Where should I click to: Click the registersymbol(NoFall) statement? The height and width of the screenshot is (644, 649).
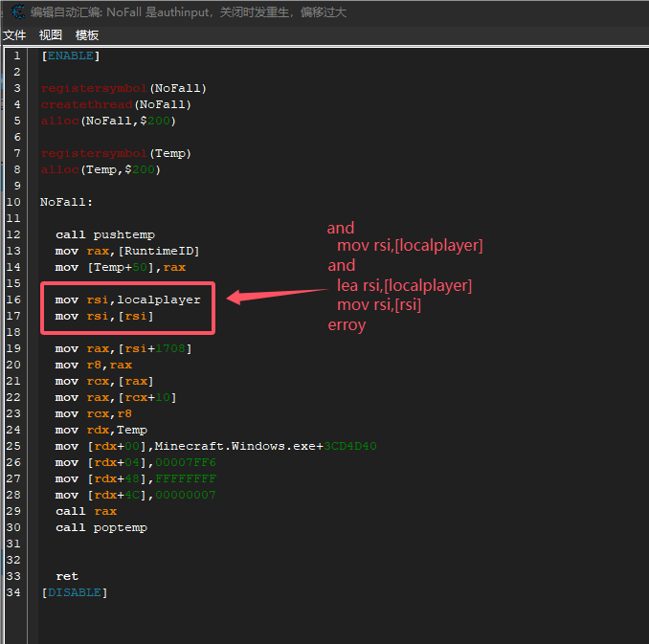[123, 88]
